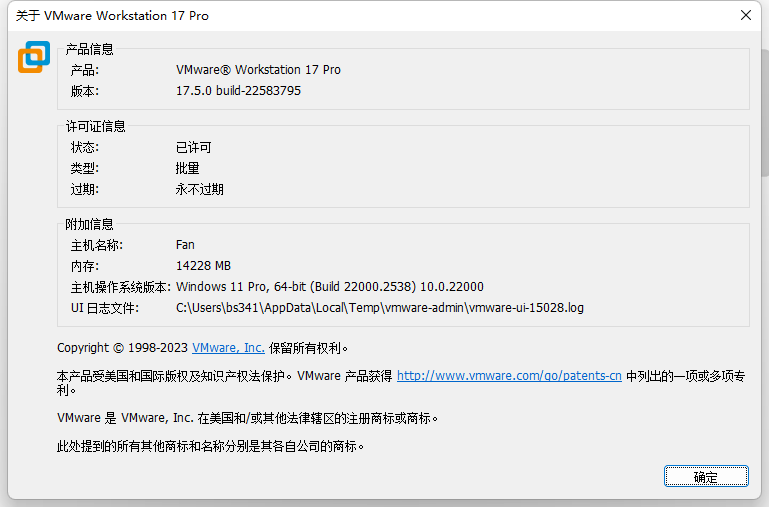Click the Windows 11 Pro host OS text
Screen dimensions: 769x507
(330, 287)
